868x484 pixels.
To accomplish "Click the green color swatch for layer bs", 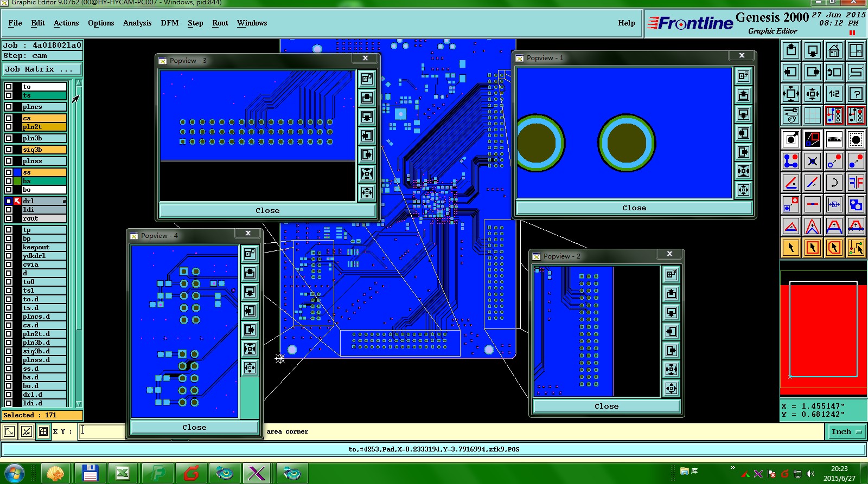I will pyautogui.click(x=17, y=181).
